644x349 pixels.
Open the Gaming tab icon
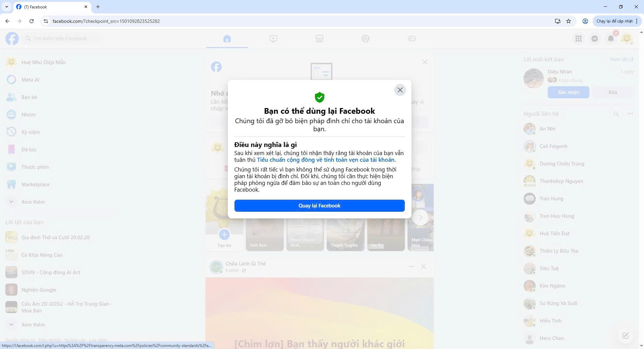point(412,39)
